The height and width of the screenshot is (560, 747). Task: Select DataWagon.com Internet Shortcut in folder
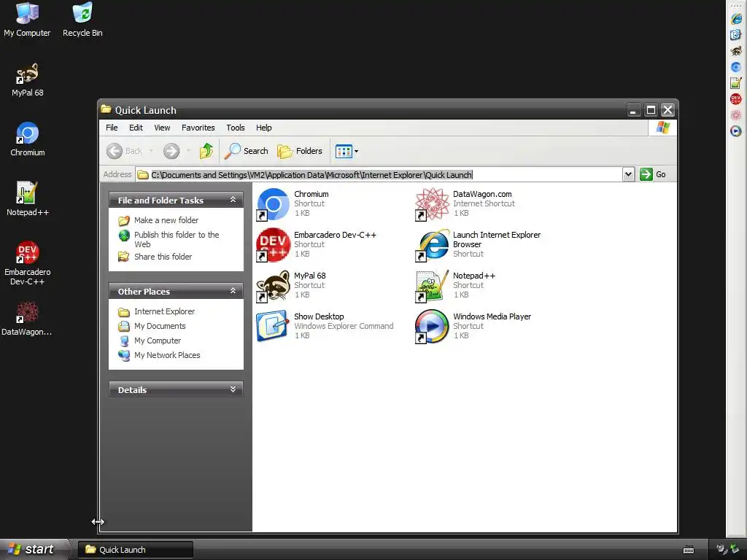[x=465, y=204]
